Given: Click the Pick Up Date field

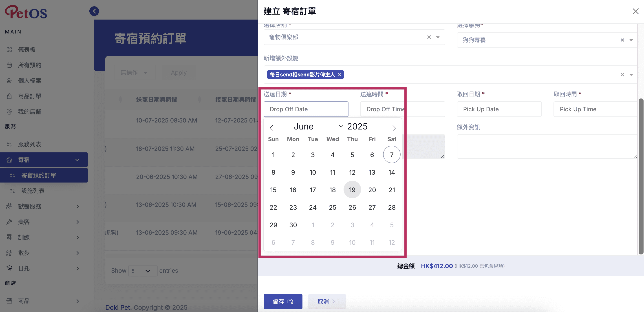Looking at the screenshot, I should click(x=499, y=109).
